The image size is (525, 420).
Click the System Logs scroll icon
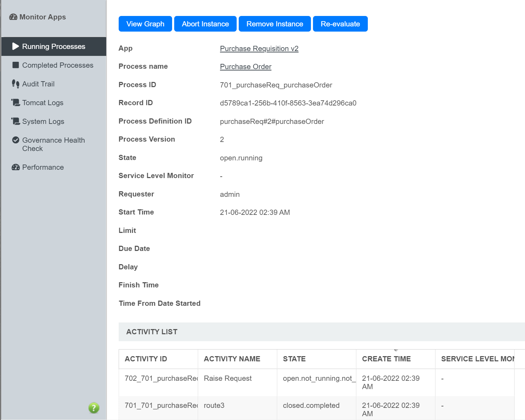tap(16, 121)
